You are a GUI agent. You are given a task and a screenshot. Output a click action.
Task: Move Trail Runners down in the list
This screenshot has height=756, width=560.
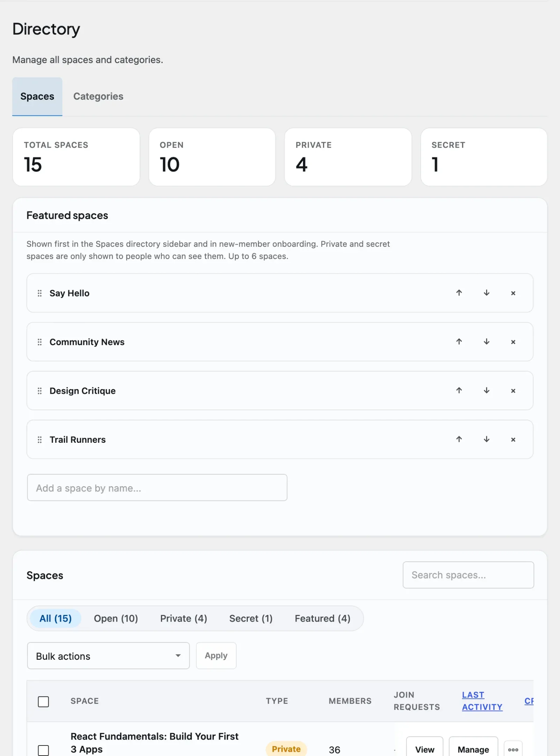pos(486,439)
